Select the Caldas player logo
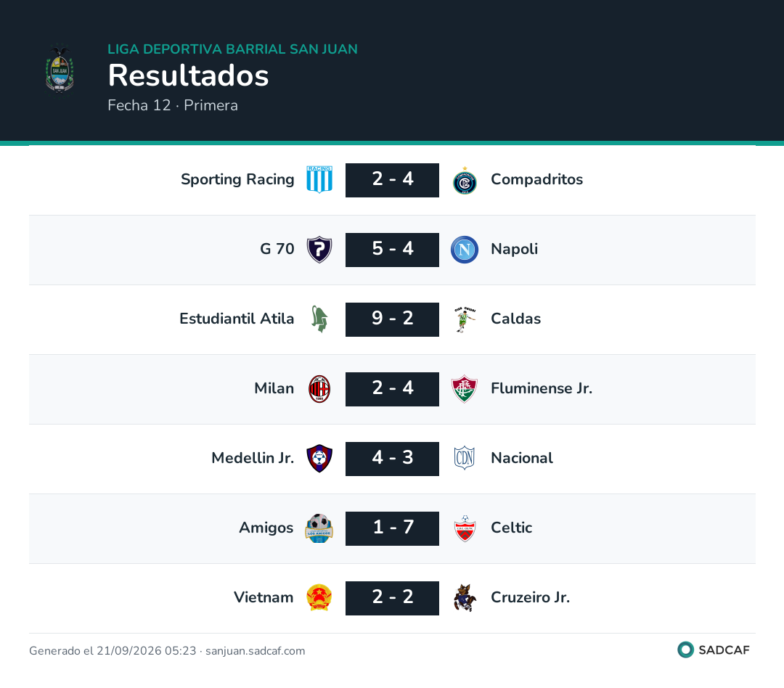The image size is (784, 688). [x=465, y=319]
